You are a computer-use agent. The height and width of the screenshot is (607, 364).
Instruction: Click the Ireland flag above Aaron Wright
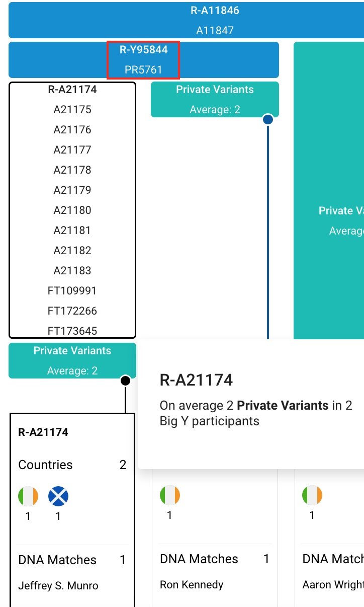click(x=312, y=495)
